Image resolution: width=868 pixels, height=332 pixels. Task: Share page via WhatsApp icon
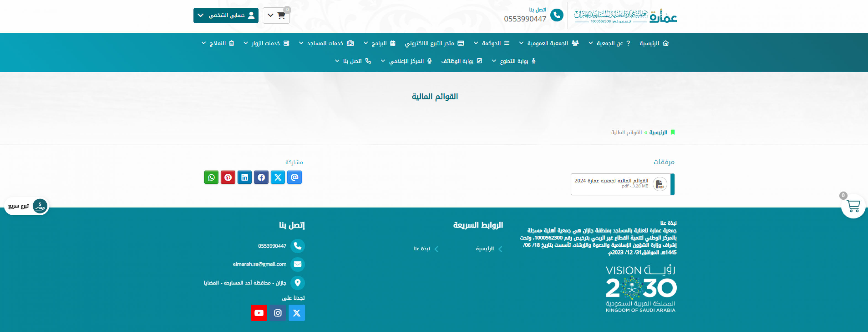[211, 177]
